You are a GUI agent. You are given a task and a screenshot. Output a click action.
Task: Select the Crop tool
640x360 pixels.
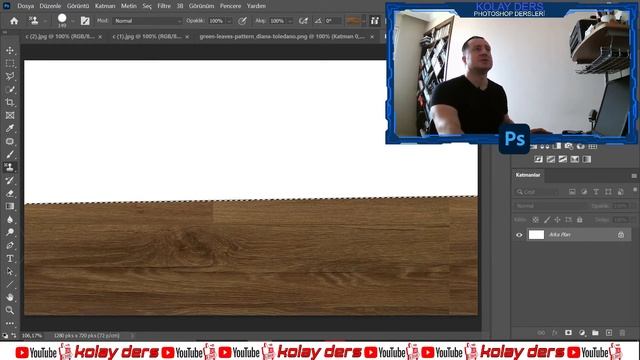click(x=10, y=102)
